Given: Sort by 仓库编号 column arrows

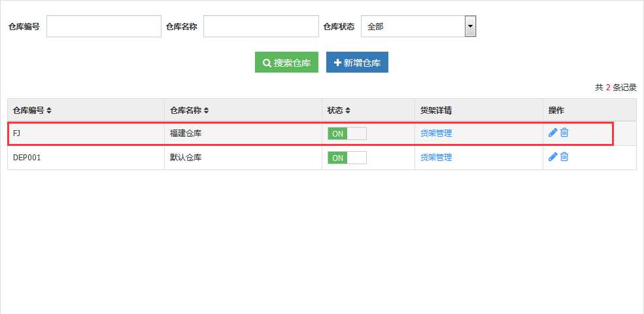Looking at the screenshot, I should click(x=49, y=110).
